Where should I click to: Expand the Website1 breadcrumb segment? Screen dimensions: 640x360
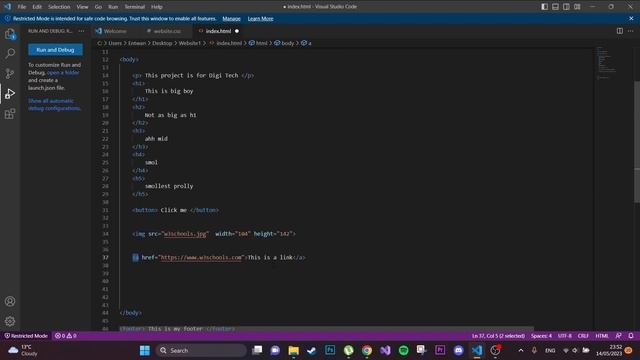point(190,43)
